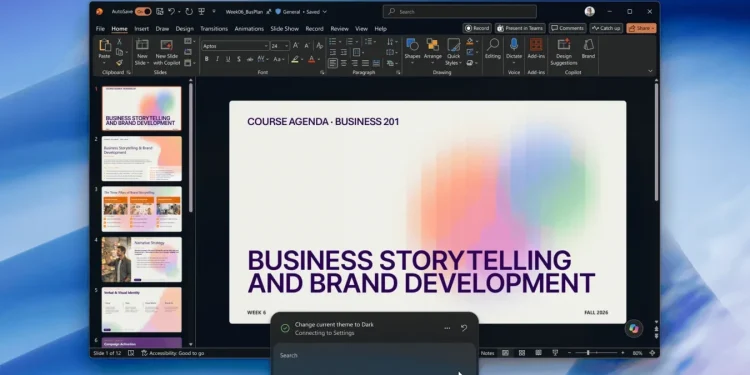Viewport: 750px width, 375px height.
Task: Switch to the Slide Show tab
Action: (x=285, y=29)
